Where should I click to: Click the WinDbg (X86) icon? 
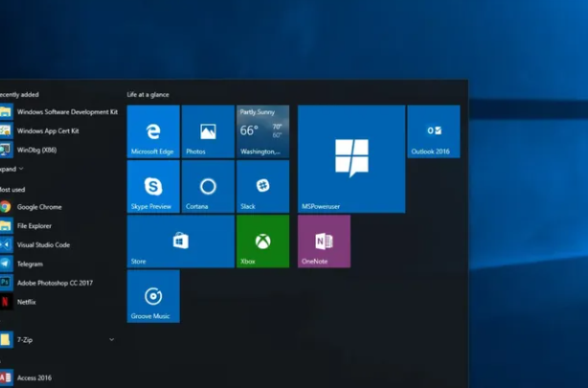coord(6,149)
